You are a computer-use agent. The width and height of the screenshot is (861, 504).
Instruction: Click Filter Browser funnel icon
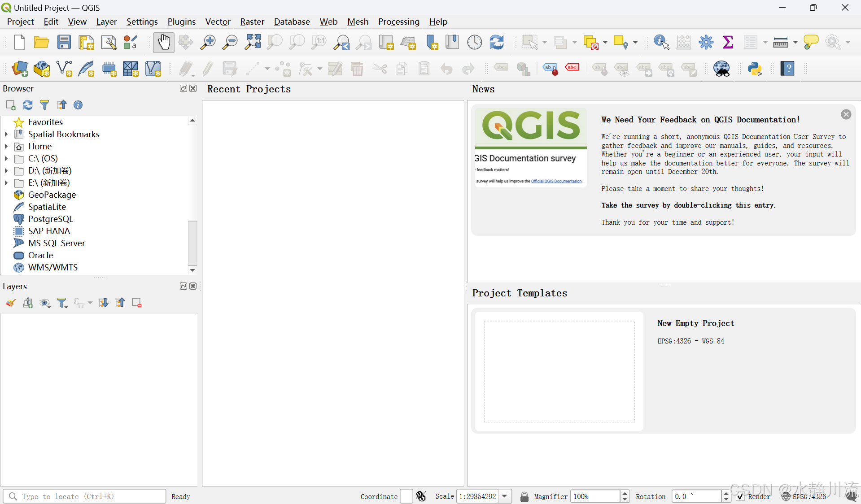(44, 105)
